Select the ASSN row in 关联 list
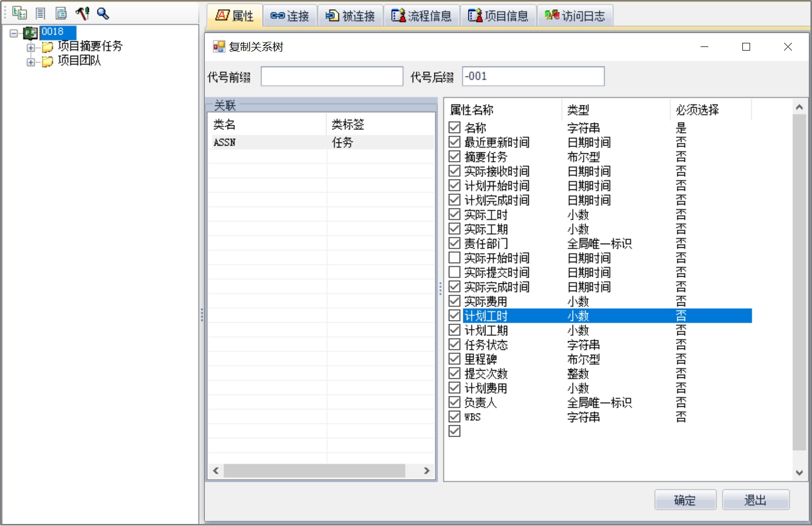The height and width of the screenshot is (526, 812). click(321, 142)
